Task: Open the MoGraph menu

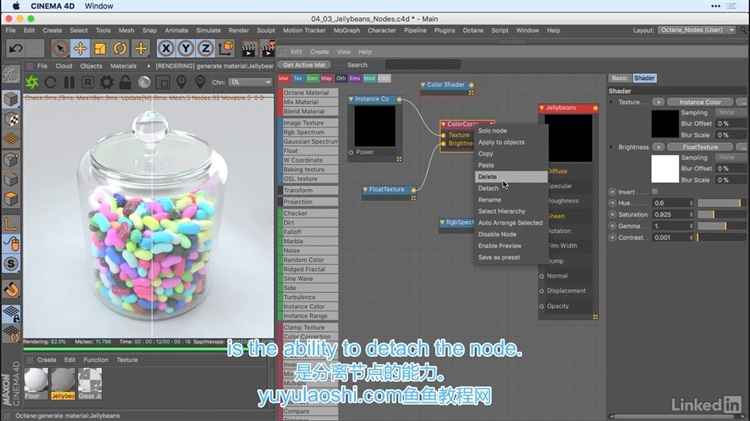Action: 346,30
